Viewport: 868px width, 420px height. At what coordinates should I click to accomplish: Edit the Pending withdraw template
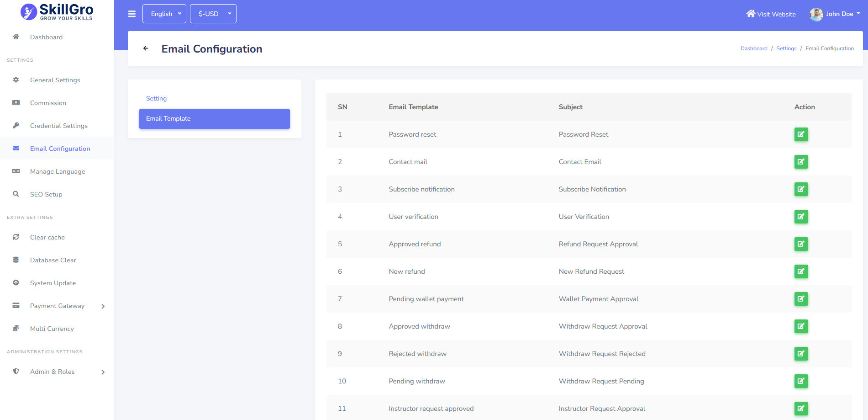pyautogui.click(x=801, y=381)
